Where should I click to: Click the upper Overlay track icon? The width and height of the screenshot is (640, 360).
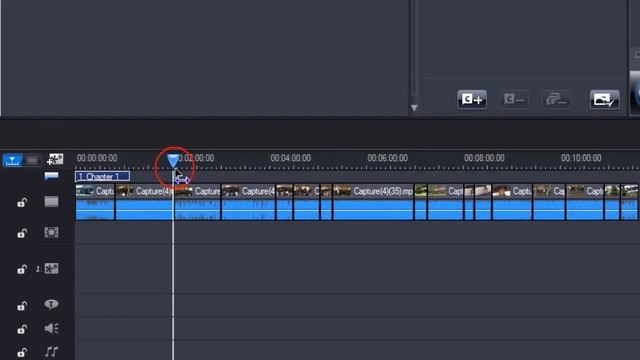pyautogui.click(x=51, y=233)
